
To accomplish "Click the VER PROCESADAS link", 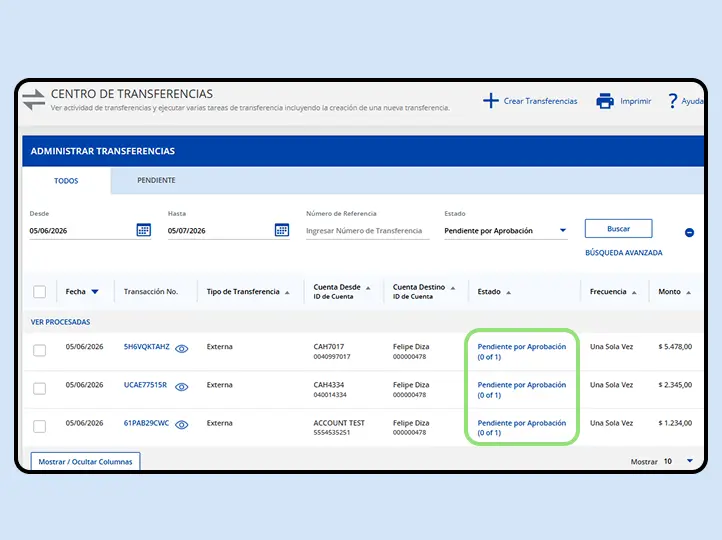I will coord(60,322).
